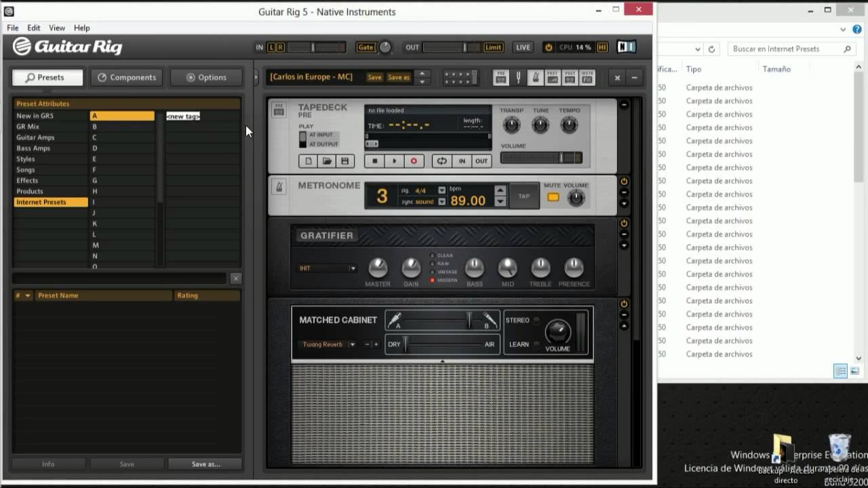Toggle the output Limit button
Screen dimensions: 868x488
pos(493,47)
